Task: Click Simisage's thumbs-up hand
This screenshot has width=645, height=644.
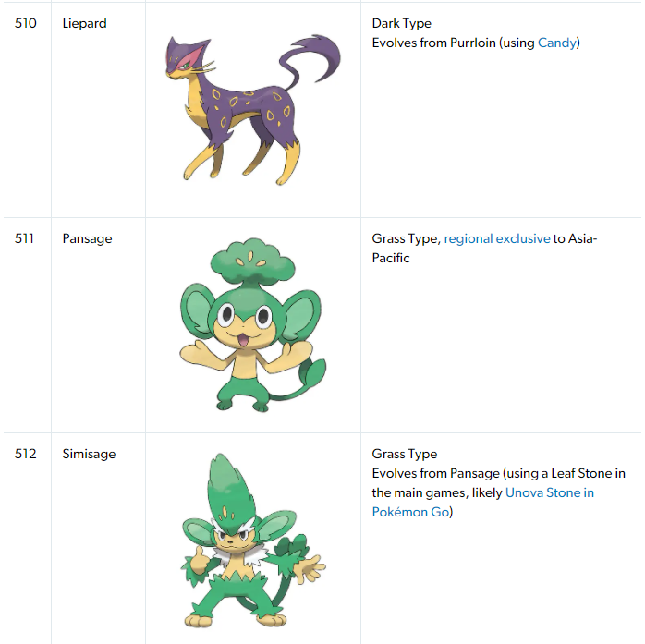Action: click(x=199, y=560)
